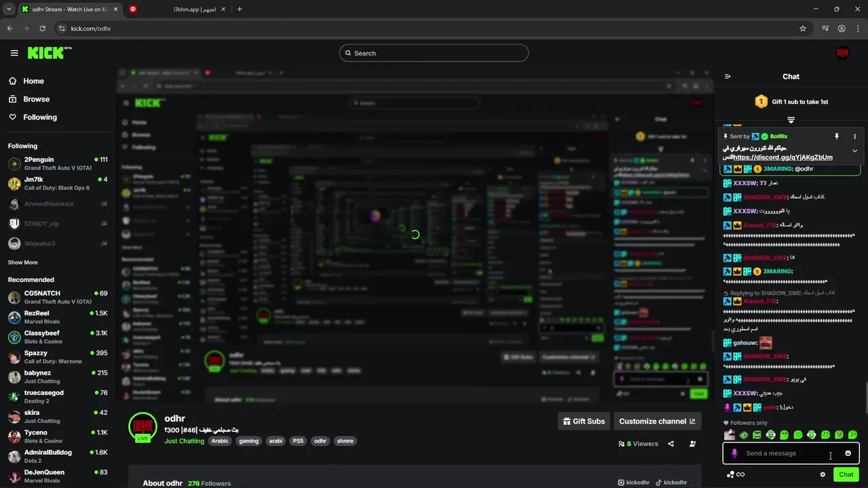Click the emoji picker in message box
This screenshot has width=868, height=488.
848,453
